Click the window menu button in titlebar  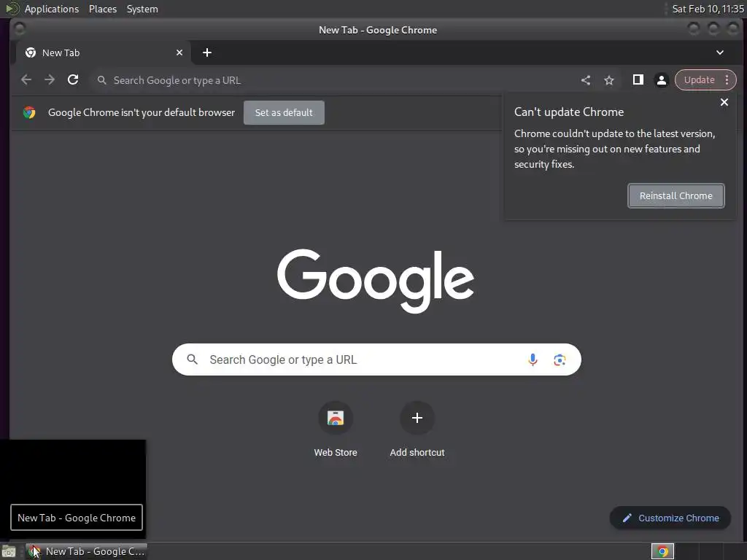coord(20,29)
